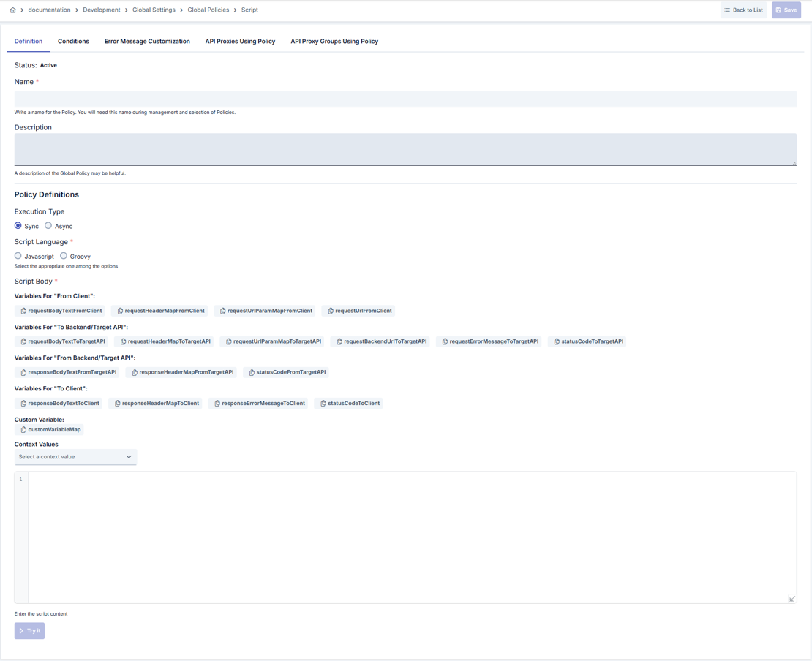The image size is (812, 661).
Task: Go to Global Settings breadcrumb
Action: pos(154,10)
